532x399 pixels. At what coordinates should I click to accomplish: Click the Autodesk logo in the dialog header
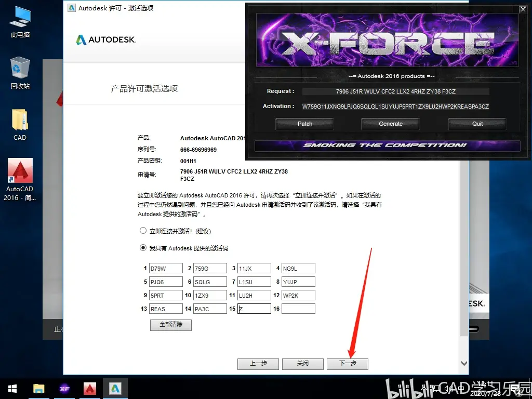click(x=106, y=39)
